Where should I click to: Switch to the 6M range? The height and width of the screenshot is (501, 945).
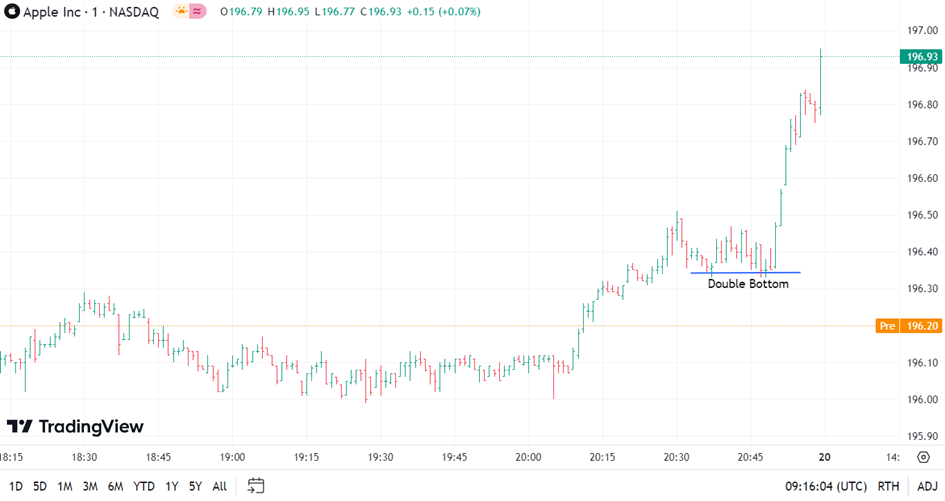tap(115, 486)
